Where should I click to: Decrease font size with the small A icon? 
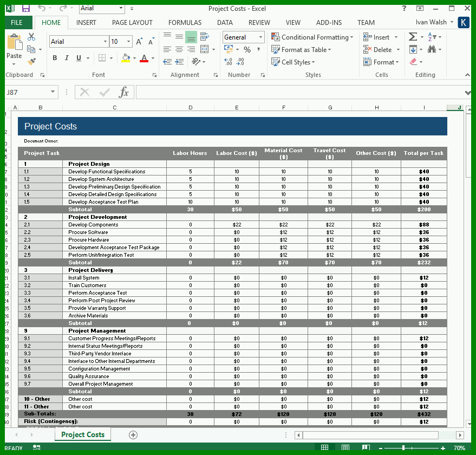(151, 42)
